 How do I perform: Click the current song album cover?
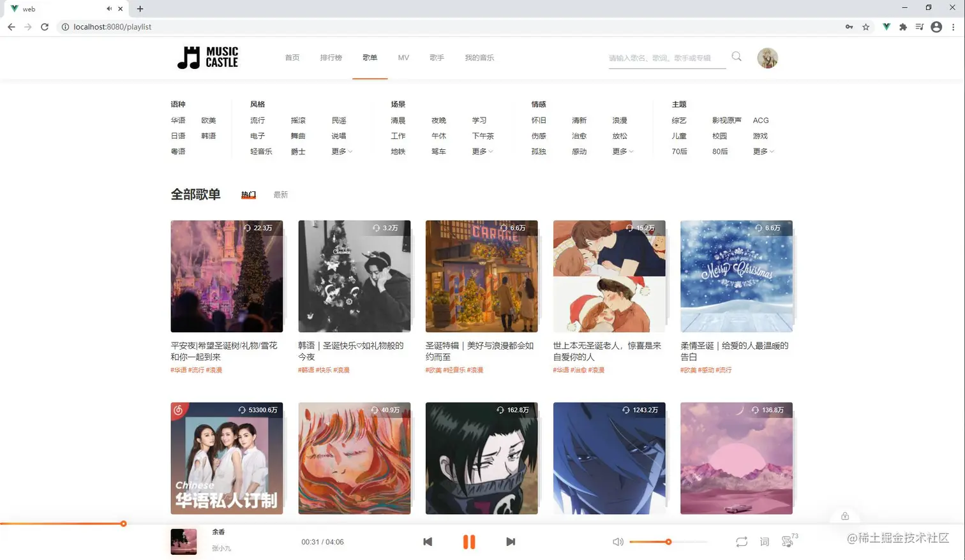coord(184,542)
